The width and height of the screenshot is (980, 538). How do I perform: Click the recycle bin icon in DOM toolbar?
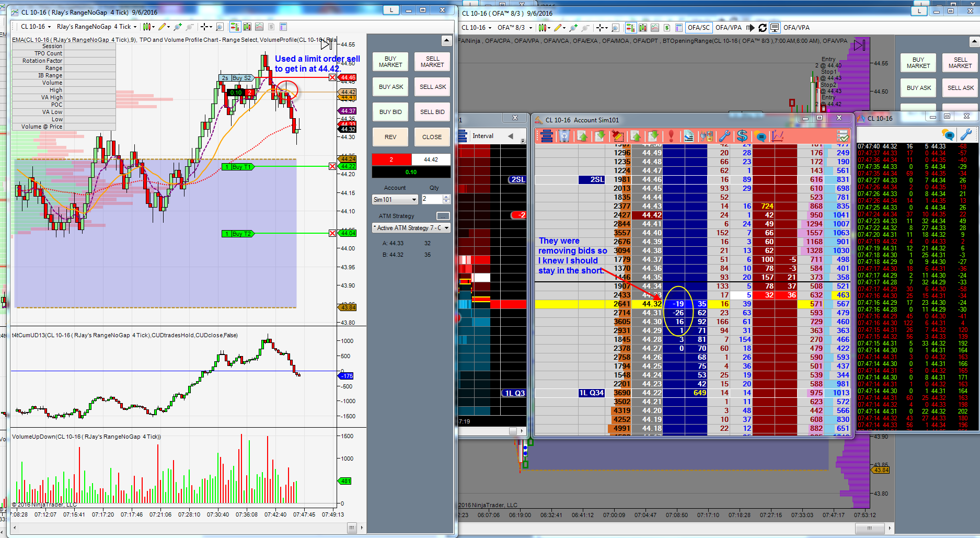coord(564,136)
